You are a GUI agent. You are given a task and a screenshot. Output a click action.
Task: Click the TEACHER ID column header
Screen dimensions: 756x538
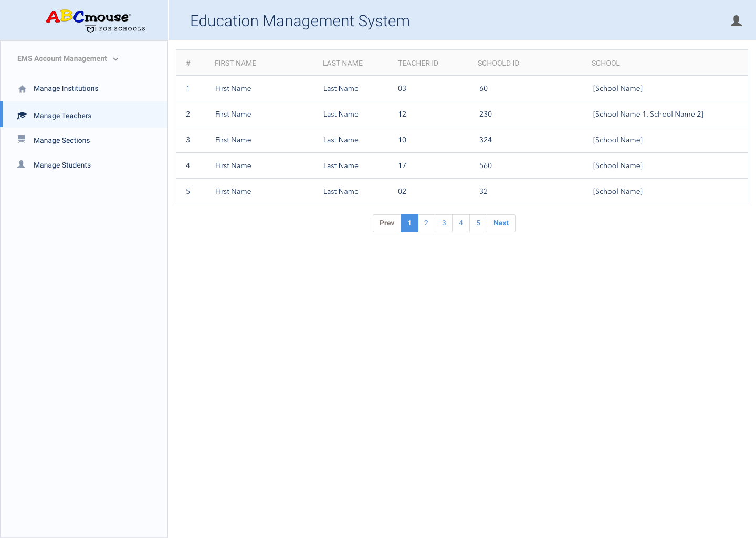418,63
